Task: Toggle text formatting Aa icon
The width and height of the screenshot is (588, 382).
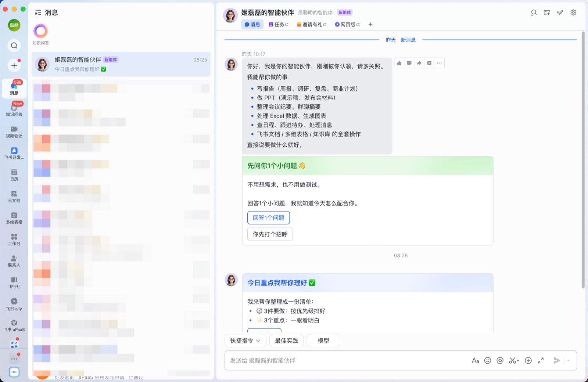Action: click(x=475, y=361)
